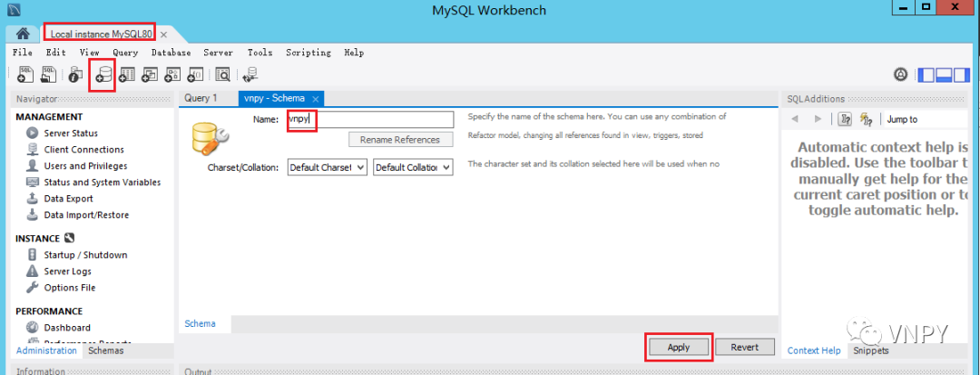
Task: Click the icon next to INSTANCE
Action: (70, 238)
